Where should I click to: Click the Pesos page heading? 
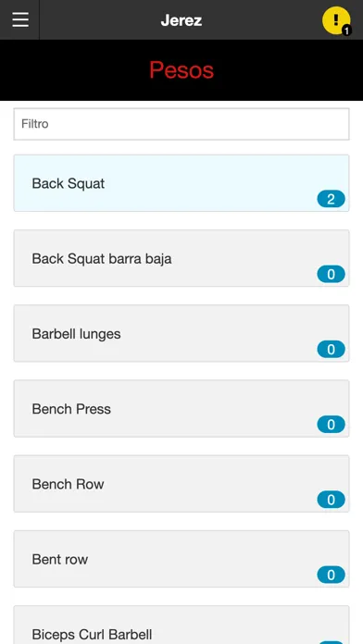point(181,69)
